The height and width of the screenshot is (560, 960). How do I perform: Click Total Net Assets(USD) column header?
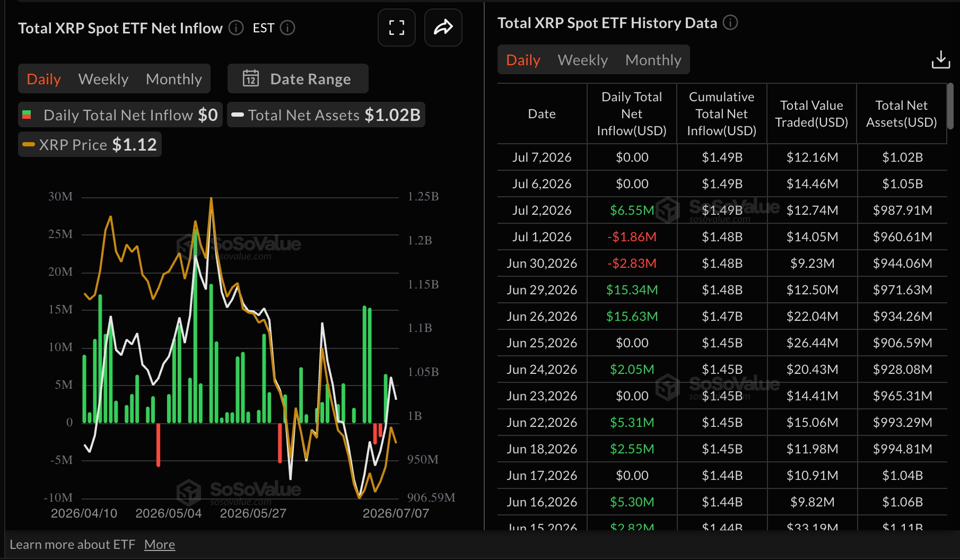click(902, 113)
